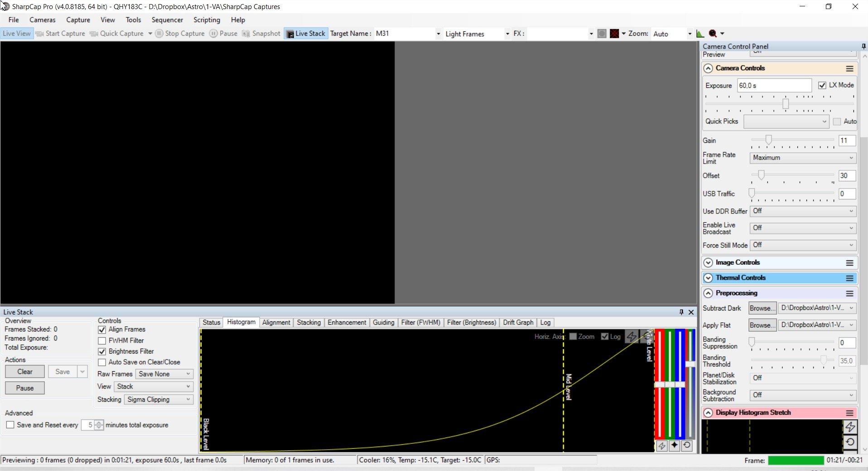Viewport: 868px width, 471px height.
Task: Expand the Image Controls section
Action: click(x=708, y=262)
